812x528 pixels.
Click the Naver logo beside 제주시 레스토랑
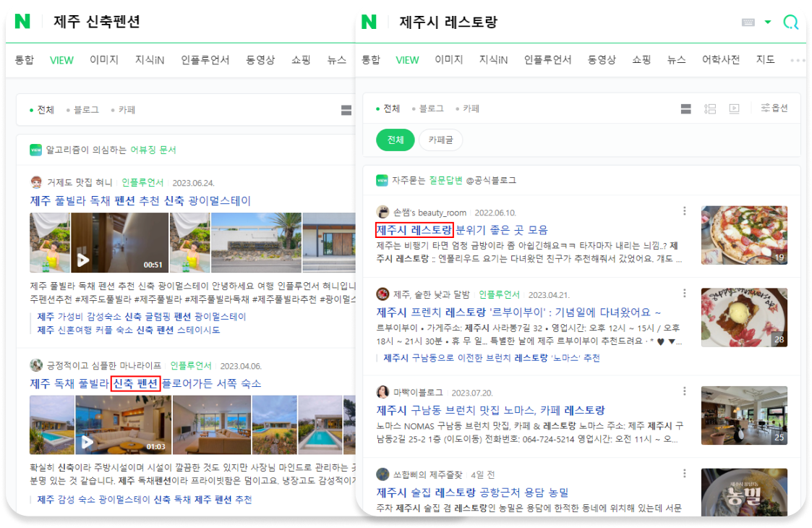pyautogui.click(x=369, y=22)
